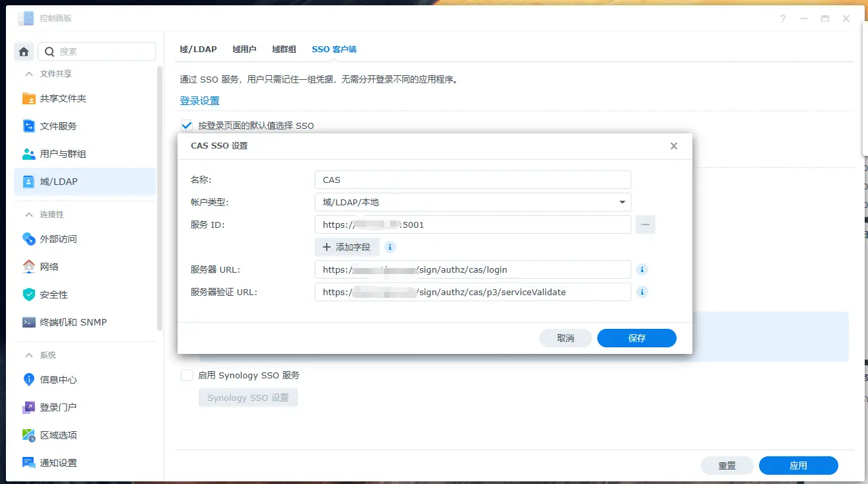Collapse Connectivity (连接性) sidebar group
Image resolution: width=868 pixels, height=484 pixels.
coord(29,215)
